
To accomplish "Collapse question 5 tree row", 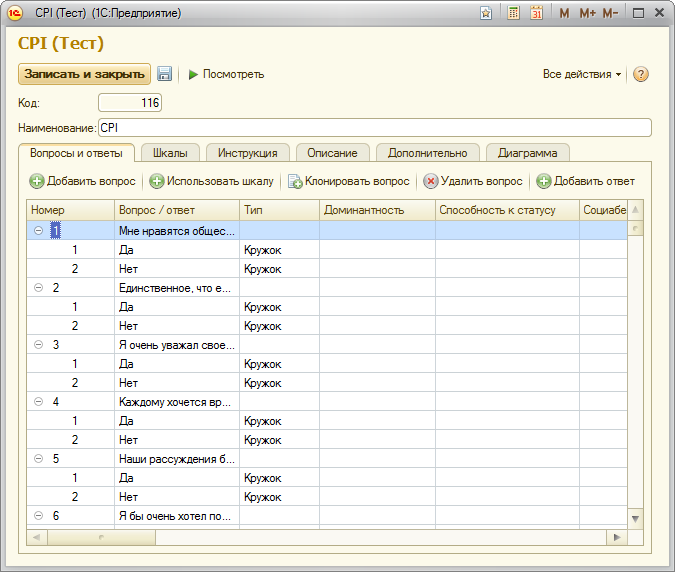I will pos(38,459).
